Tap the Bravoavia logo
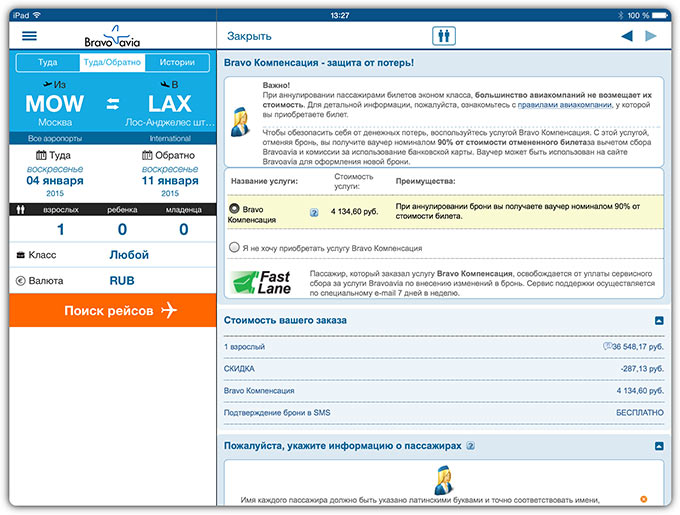Screen dimensions: 680x515 coord(112,36)
